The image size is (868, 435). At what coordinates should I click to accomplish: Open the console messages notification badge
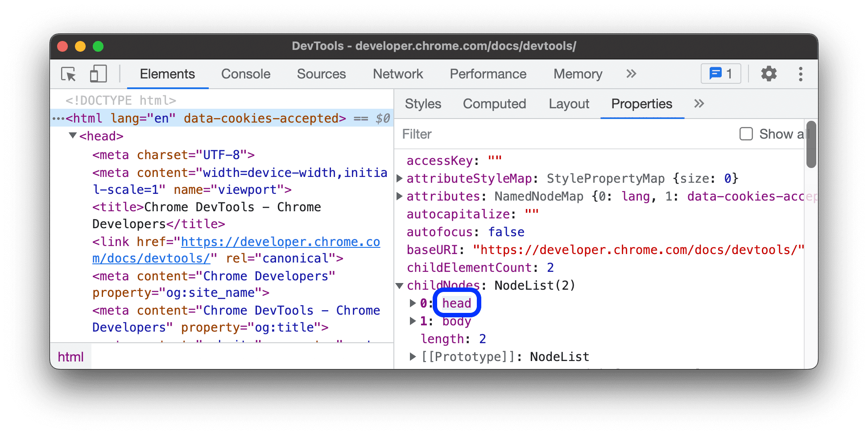(720, 74)
